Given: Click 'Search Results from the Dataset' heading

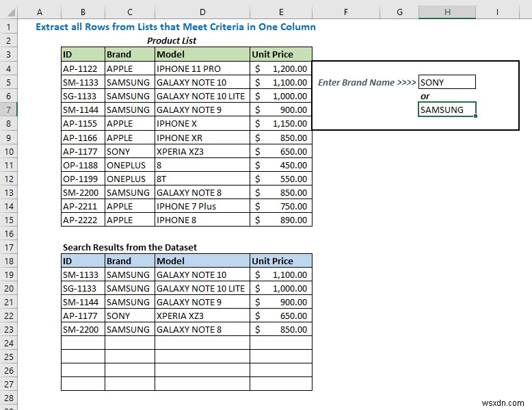Looking at the screenshot, I should pos(130,247).
